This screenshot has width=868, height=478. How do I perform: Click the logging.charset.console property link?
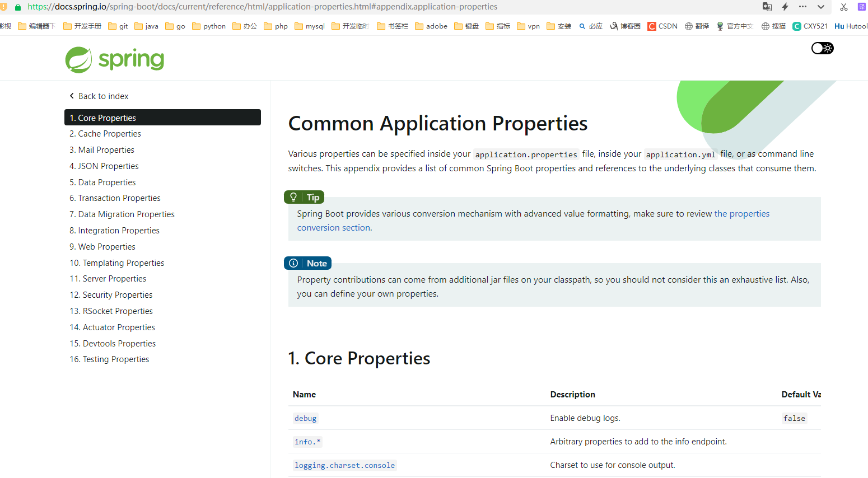point(345,465)
